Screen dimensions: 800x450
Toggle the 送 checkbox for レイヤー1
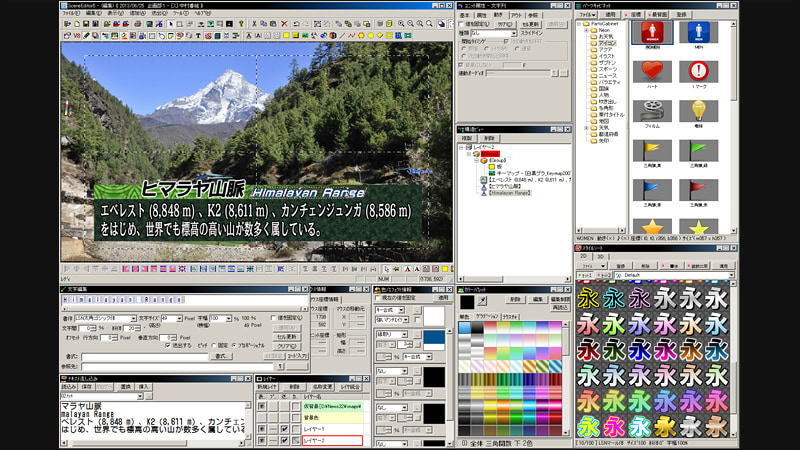click(x=285, y=429)
